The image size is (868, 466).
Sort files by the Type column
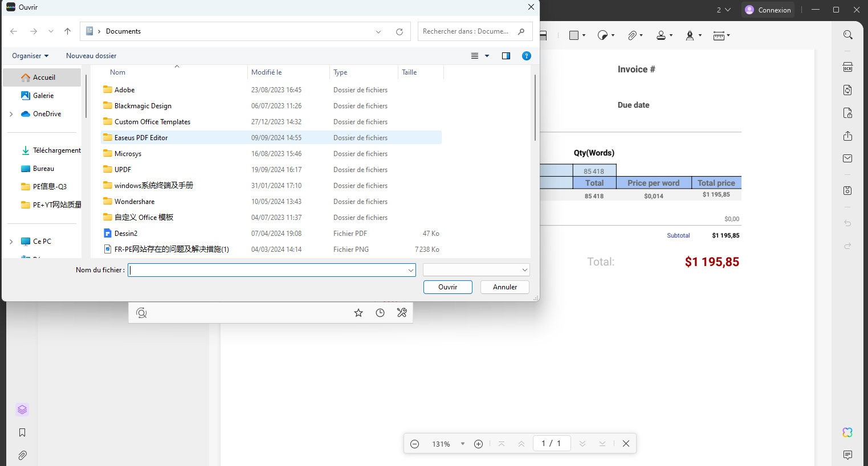[x=364, y=72]
